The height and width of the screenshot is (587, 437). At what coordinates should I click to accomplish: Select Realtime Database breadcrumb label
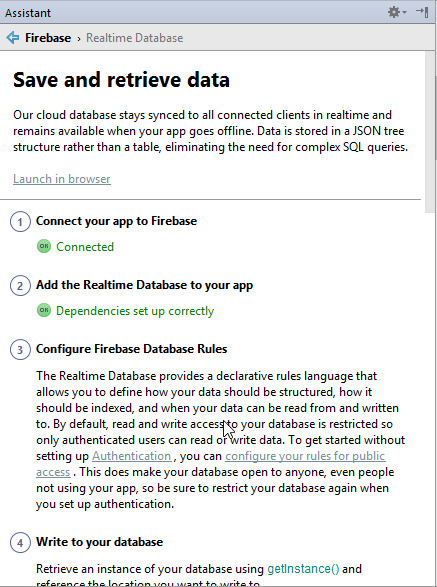pyautogui.click(x=134, y=38)
